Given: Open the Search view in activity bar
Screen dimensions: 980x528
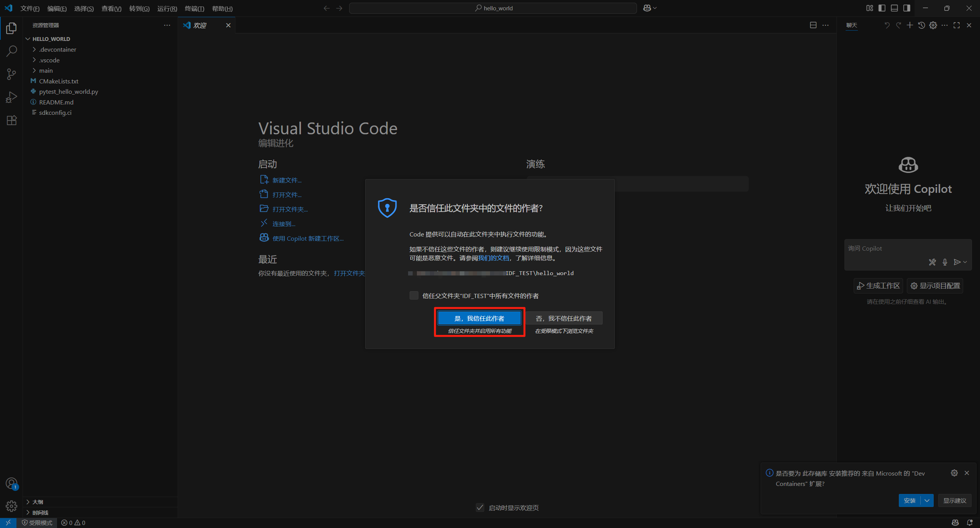Looking at the screenshot, I should click(x=11, y=51).
